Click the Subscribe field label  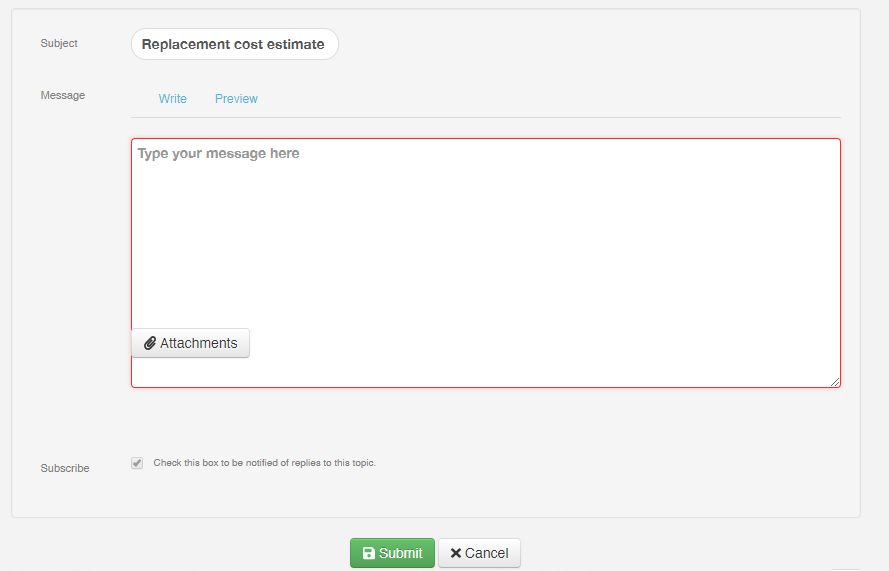point(65,468)
